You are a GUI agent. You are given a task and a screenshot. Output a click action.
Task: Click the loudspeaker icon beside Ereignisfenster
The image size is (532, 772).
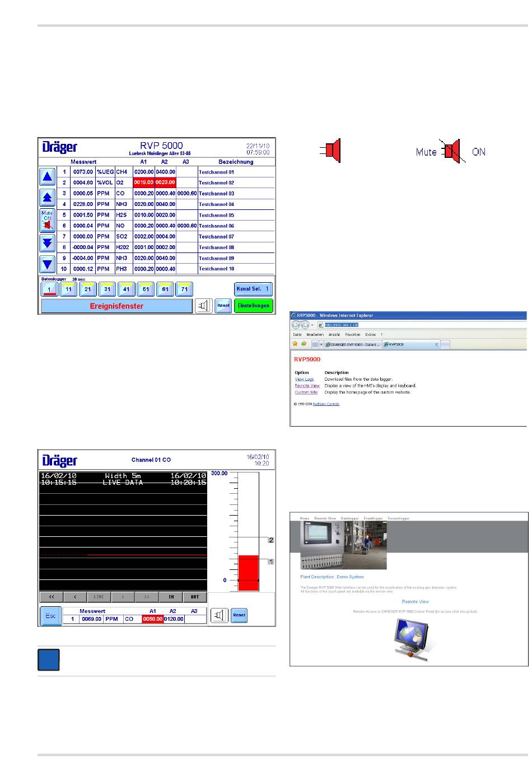[204, 306]
